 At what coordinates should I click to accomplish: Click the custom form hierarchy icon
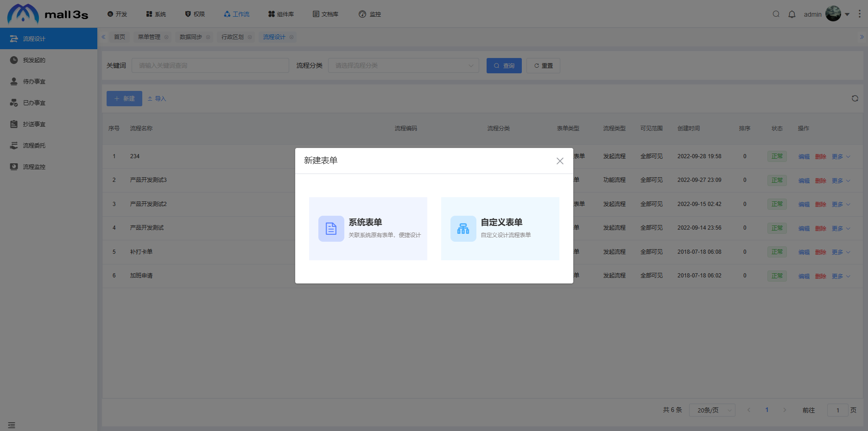pyautogui.click(x=463, y=229)
